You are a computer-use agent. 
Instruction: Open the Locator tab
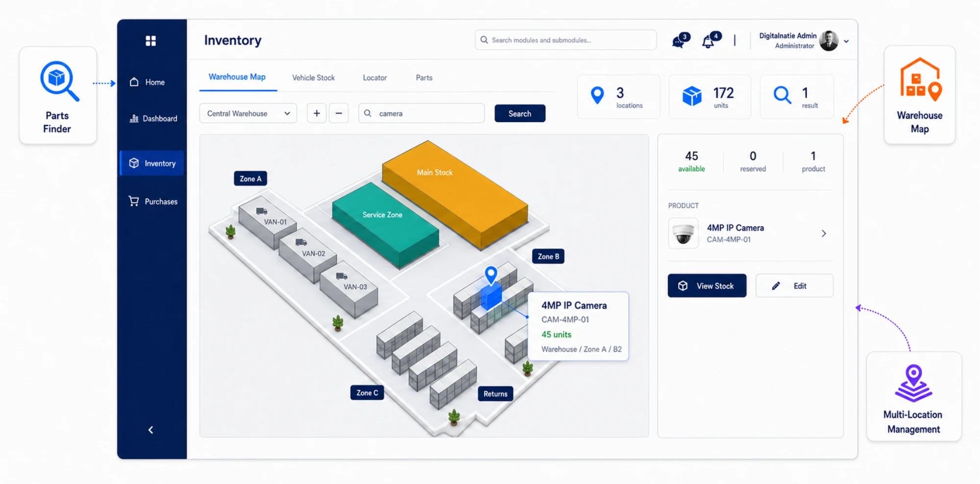(x=375, y=77)
